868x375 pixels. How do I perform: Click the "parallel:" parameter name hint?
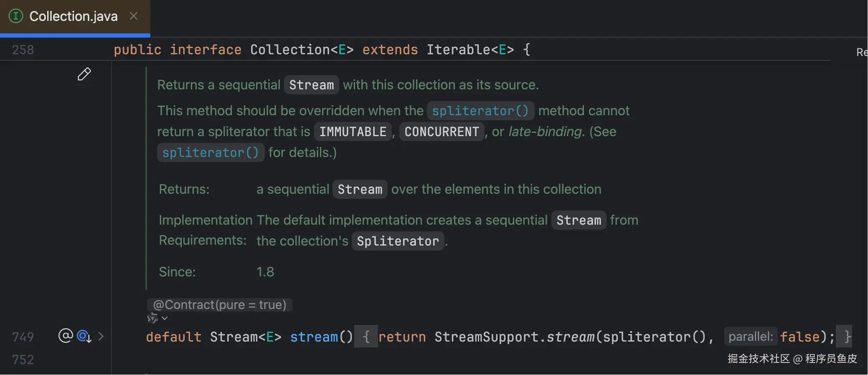coord(751,337)
